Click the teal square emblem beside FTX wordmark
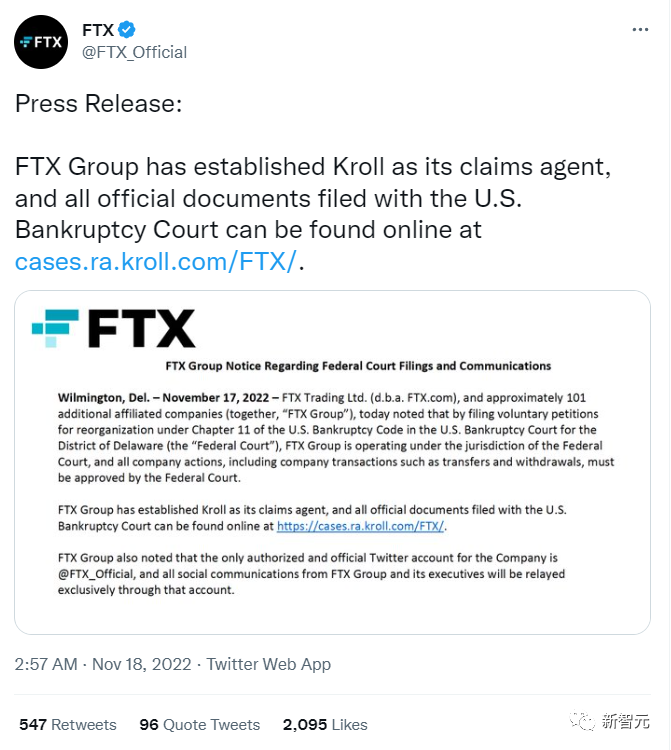 point(55,328)
